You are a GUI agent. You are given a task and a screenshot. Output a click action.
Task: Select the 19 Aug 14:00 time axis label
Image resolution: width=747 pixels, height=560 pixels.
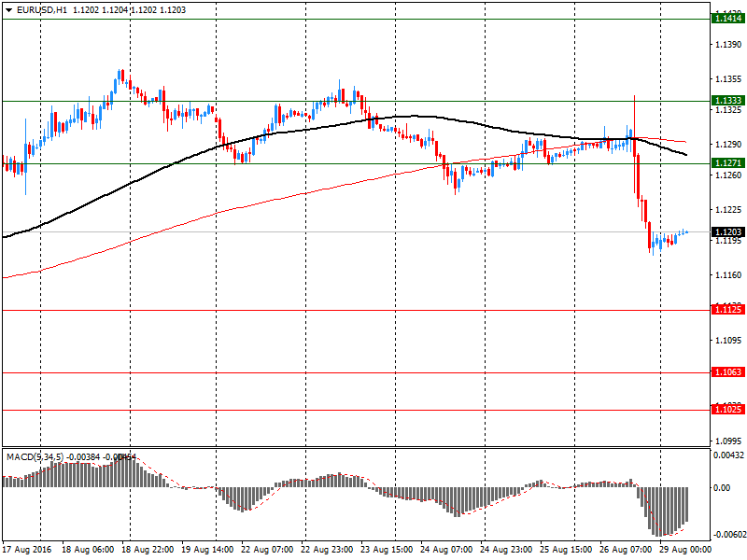click(x=207, y=550)
